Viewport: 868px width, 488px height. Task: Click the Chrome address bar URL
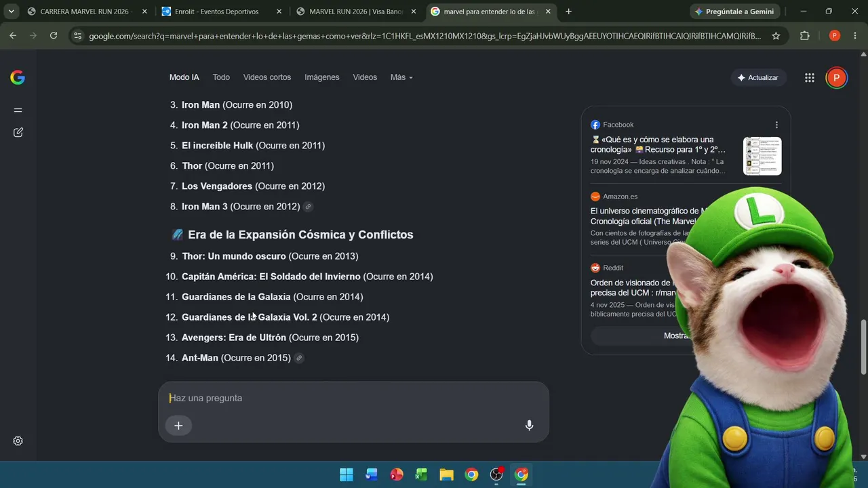(425, 36)
